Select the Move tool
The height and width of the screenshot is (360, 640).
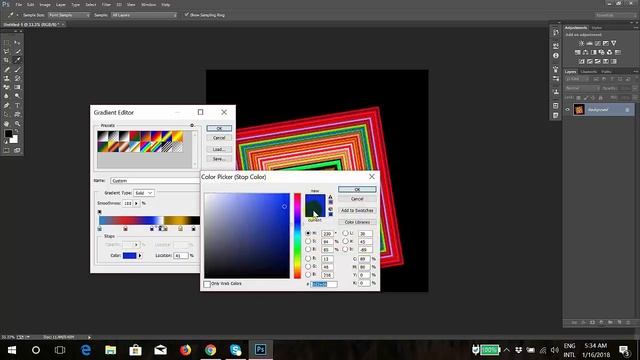(17, 42)
